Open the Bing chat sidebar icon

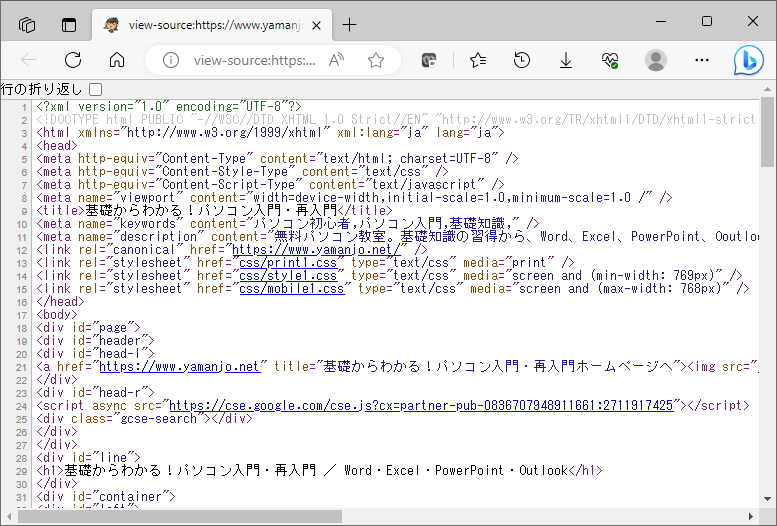[748, 60]
